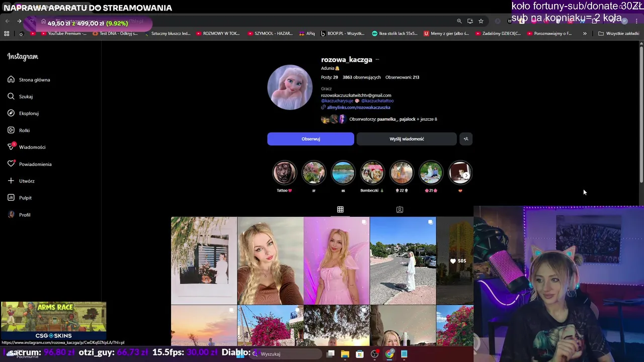Switch to the posts grid tab

click(340, 210)
